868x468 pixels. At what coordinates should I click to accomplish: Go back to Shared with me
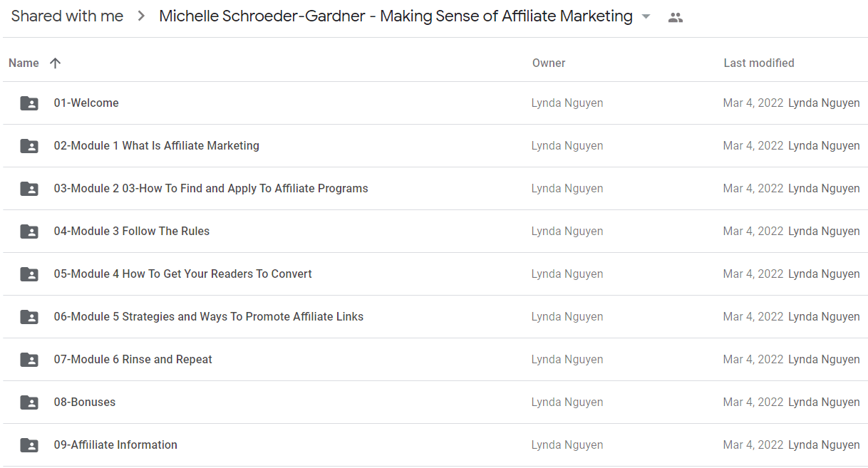pyautogui.click(x=67, y=16)
